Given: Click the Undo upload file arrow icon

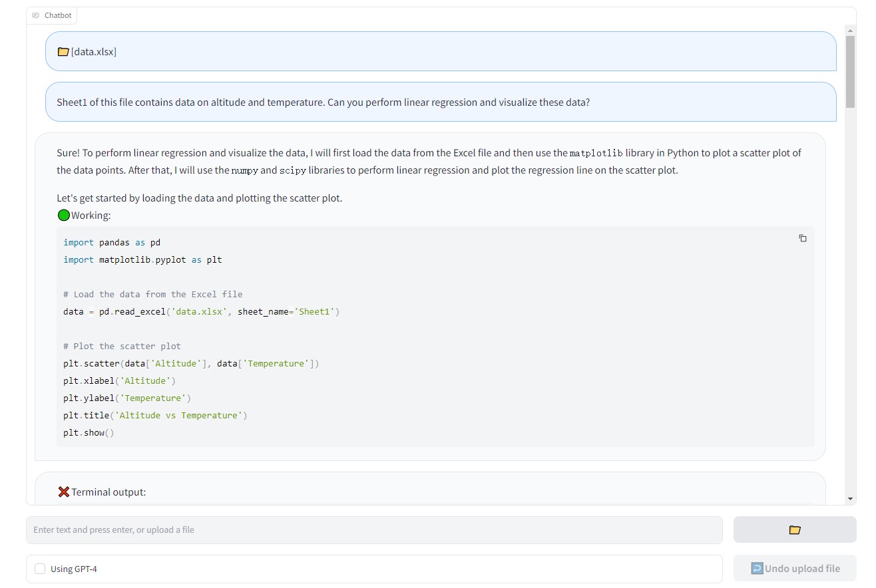Looking at the screenshot, I should [757, 568].
